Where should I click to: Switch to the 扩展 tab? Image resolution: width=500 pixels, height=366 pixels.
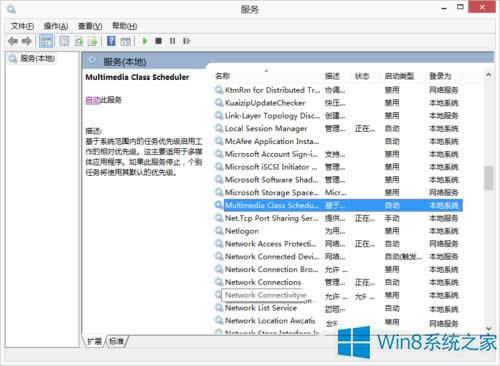pyautogui.click(x=94, y=341)
